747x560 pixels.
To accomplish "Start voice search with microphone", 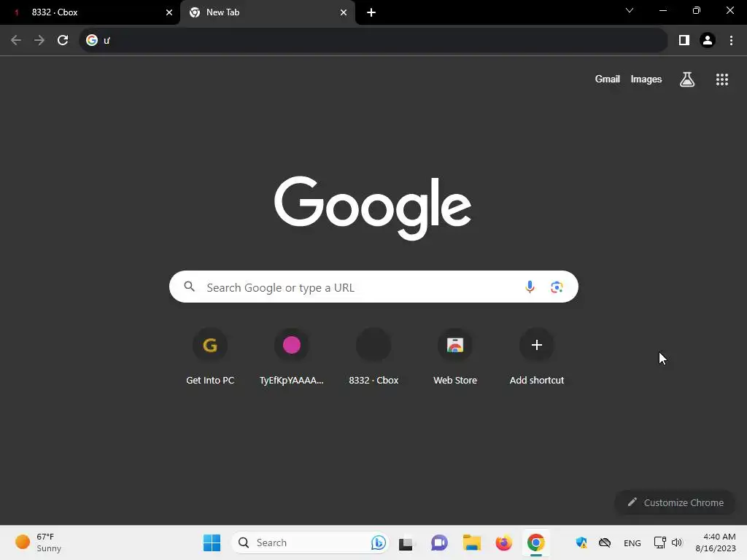I will 530,287.
